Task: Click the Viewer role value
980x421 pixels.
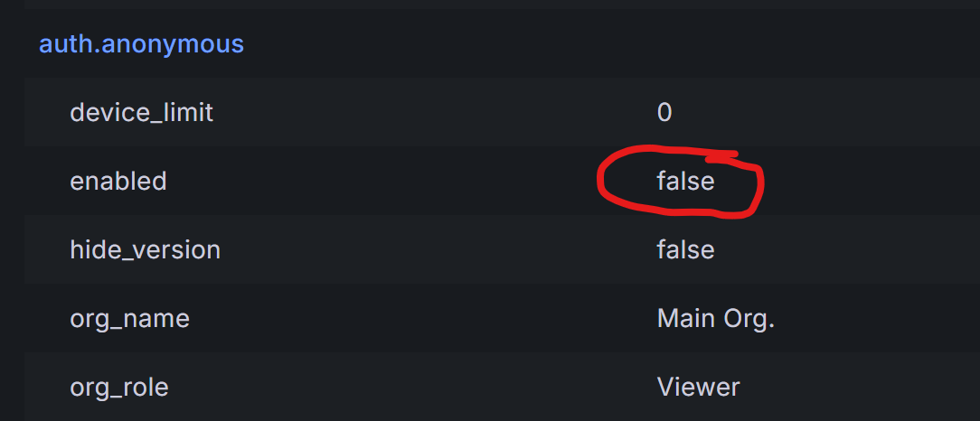Action: click(x=698, y=388)
